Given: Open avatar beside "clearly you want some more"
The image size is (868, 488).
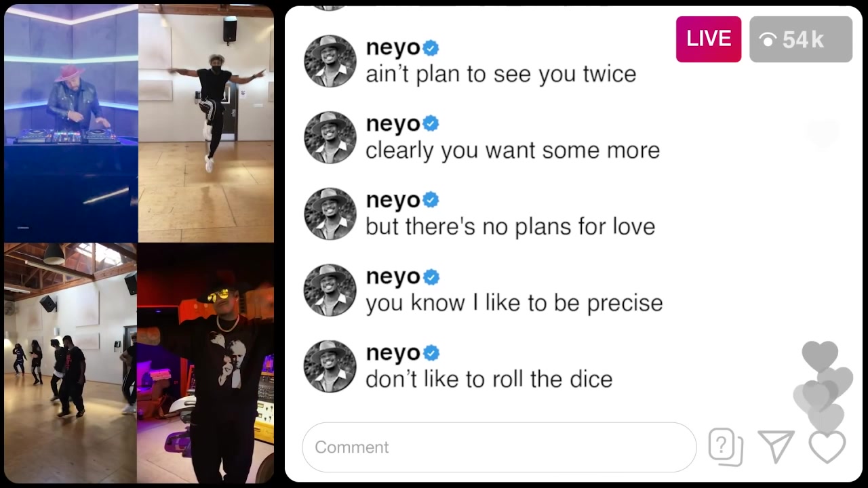Looking at the screenshot, I should click(330, 138).
